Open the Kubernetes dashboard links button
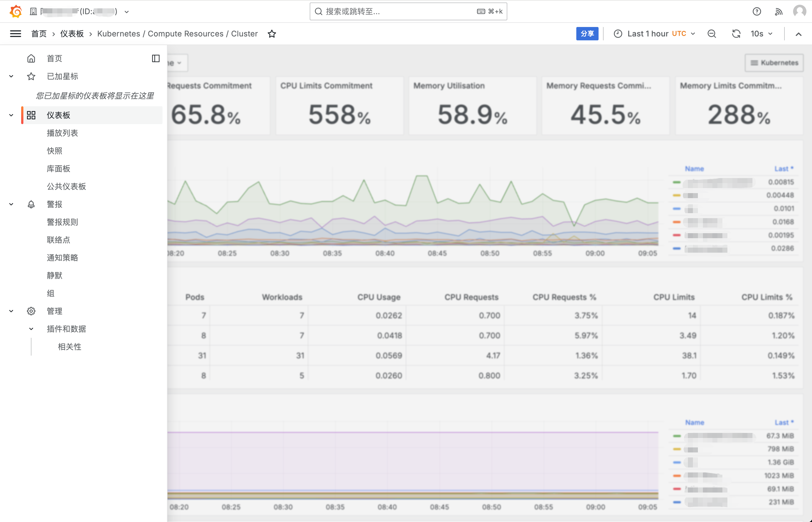812x522 pixels. (774, 63)
